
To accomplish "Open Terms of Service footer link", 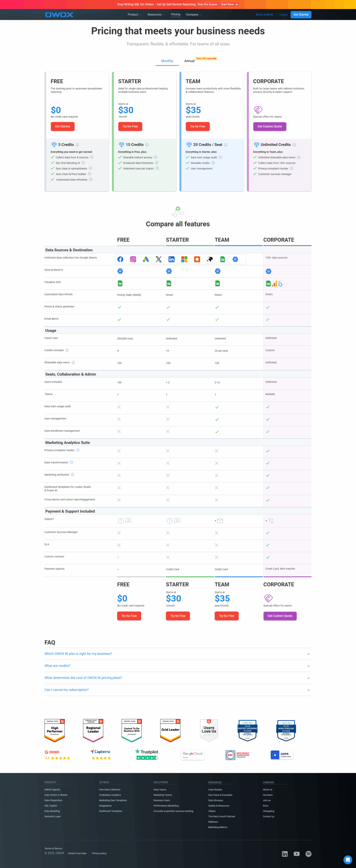I will click(x=53, y=848).
